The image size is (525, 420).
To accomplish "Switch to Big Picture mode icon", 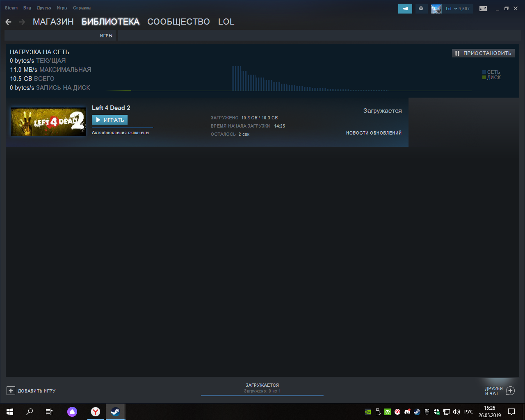I will [x=483, y=9].
